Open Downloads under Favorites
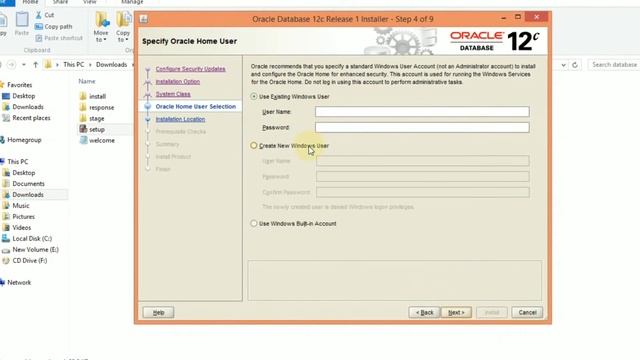The width and height of the screenshot is (640, 360). 27,107
